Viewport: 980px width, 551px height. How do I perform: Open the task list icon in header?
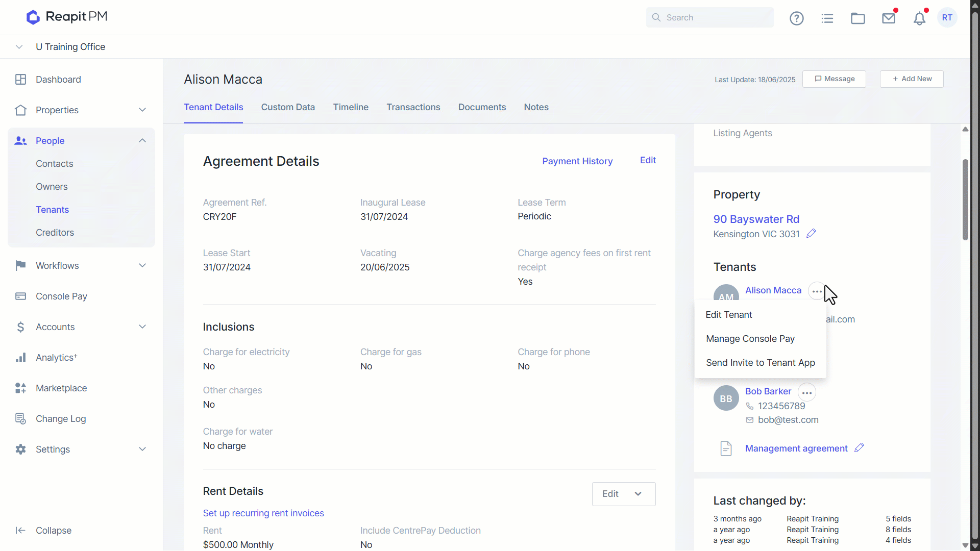(x=827, y=18)
